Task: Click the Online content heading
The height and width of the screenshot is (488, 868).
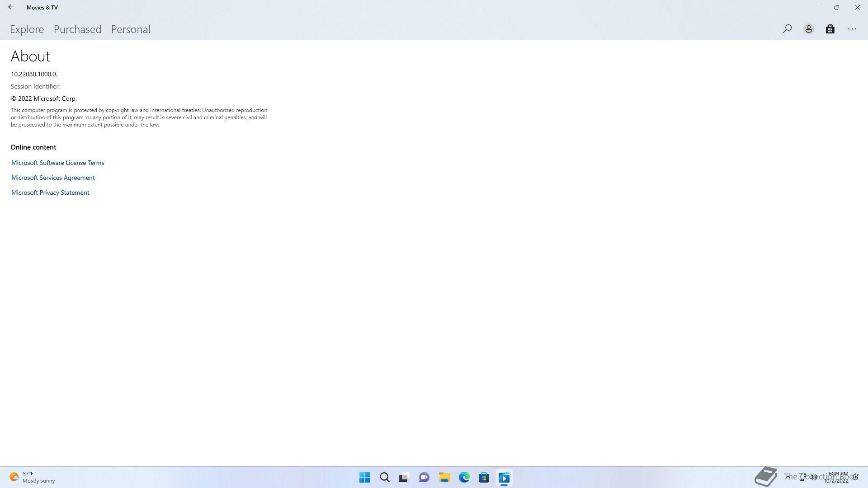Action: tap(33, 147)
